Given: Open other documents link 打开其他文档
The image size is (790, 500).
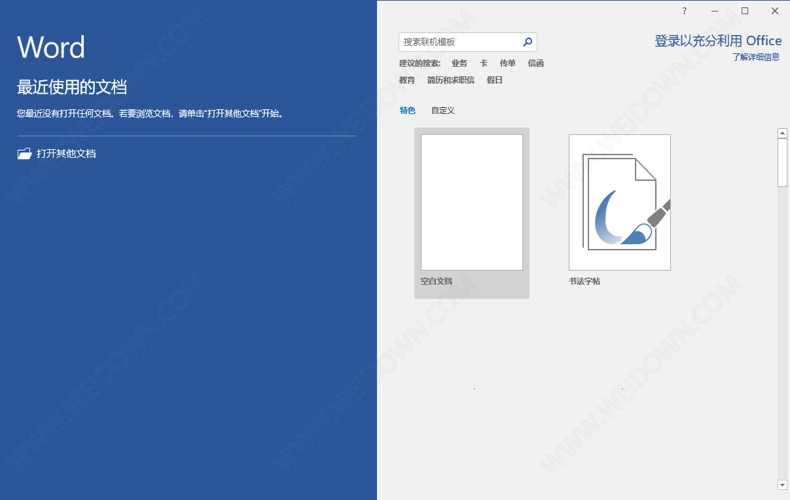Looking at the screenshot, I should [x=66, y=154].
